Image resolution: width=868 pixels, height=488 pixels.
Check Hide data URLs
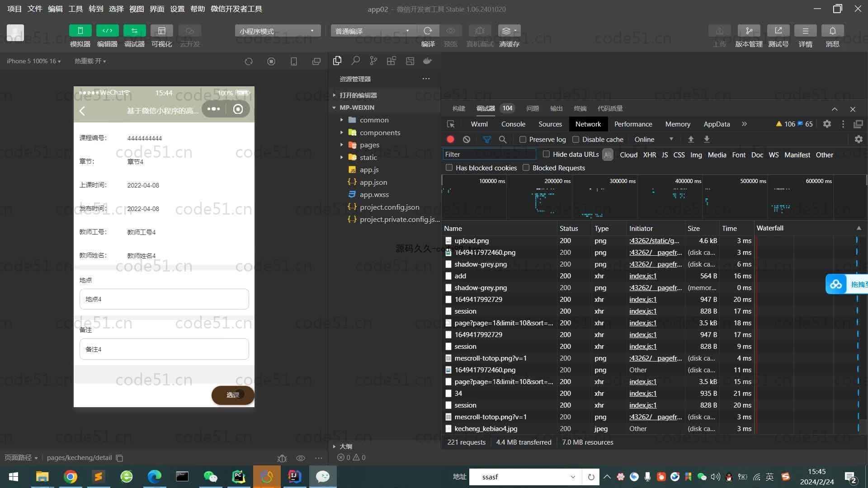click(x=546, y=155)
